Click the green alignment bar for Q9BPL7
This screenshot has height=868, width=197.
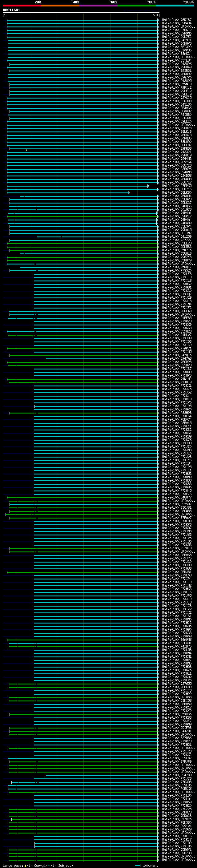[83, 216]
